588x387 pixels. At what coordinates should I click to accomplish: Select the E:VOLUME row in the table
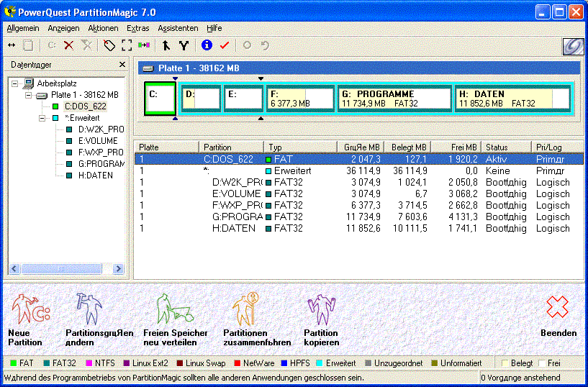click(359, 193)
